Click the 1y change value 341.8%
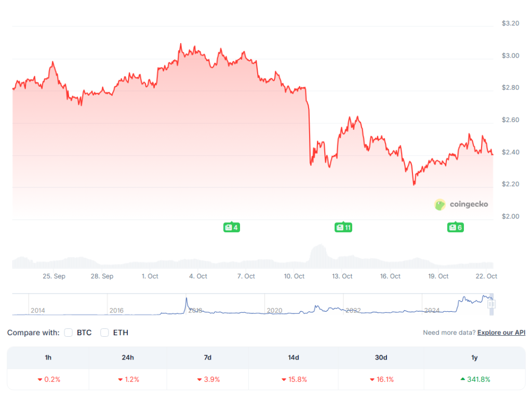 coord(475,379)
